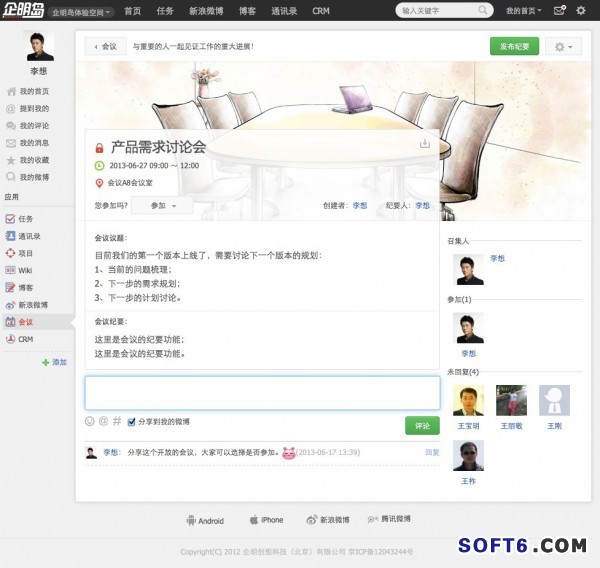Expand the 企明岛体验空间 workspace dropdown
600x568 pixels.
click(82, 11)
